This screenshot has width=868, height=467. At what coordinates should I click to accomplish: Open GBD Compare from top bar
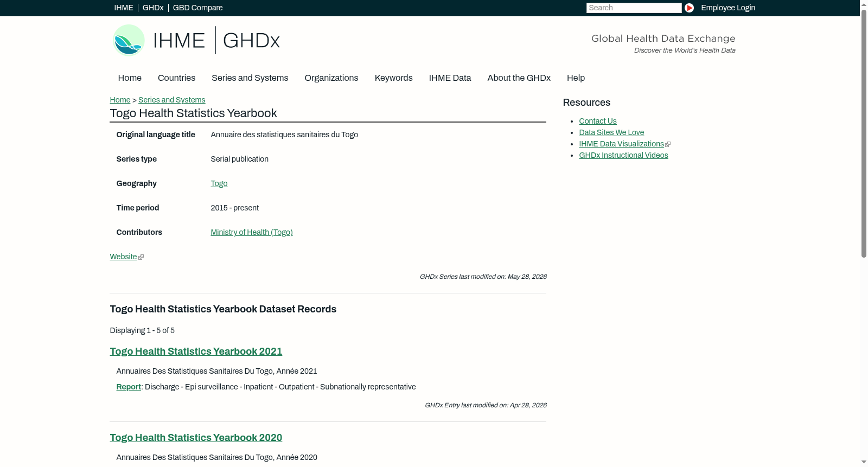click(197, 8)
